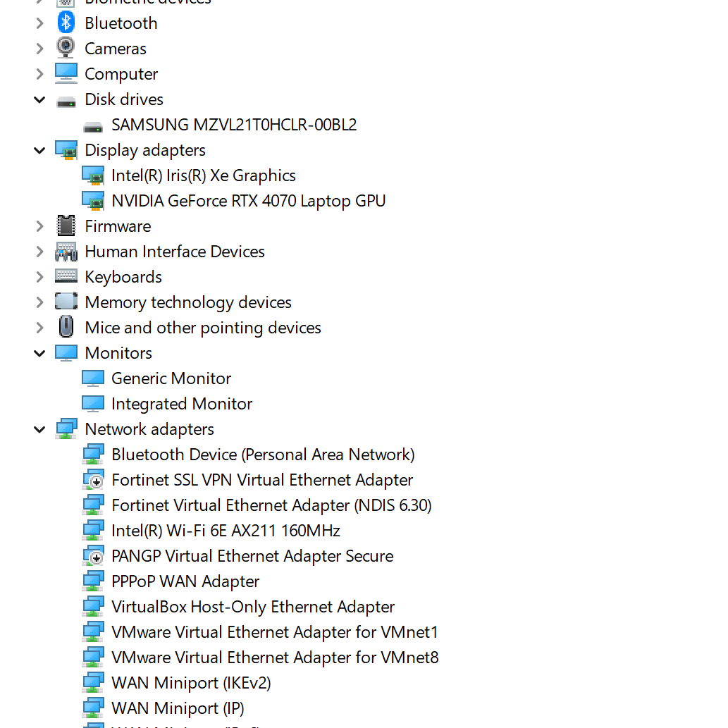Image resolution: width=728 pixels, height=728 pixels.
Task: Click the Computer category icon
Action: [x=66, y=73]
